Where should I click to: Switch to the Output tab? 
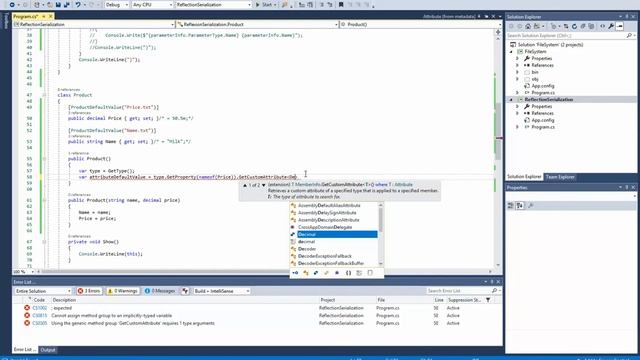pyautogui.click(x=48, y=350)
